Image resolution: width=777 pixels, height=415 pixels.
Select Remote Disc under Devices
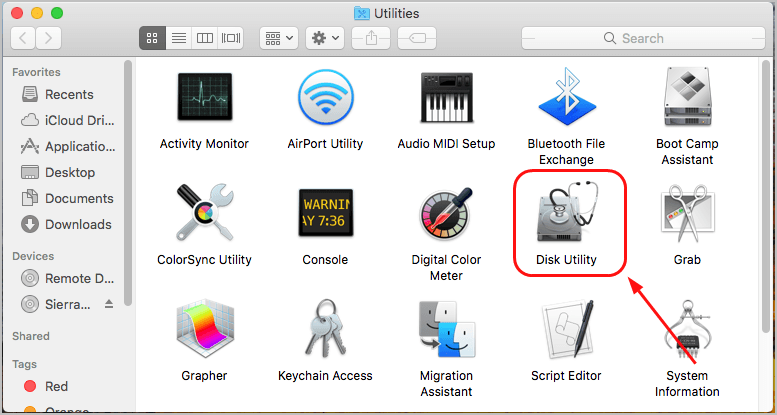tap(66, 279)
